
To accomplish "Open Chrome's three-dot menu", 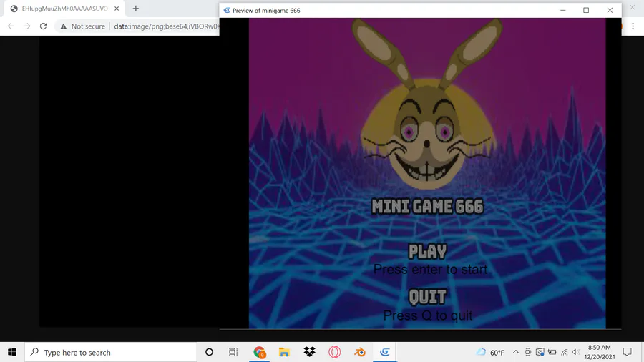I will pyautogui.click(x=633, y=26).
